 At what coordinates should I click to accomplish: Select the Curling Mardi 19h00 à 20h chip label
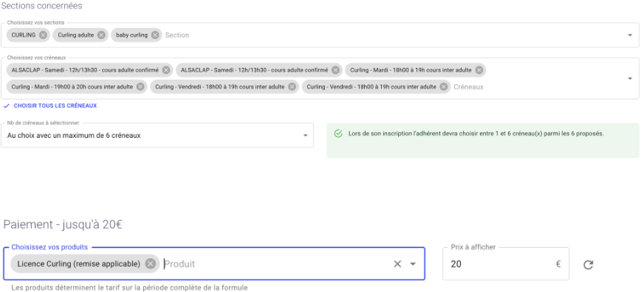click(x=72, y=87)
